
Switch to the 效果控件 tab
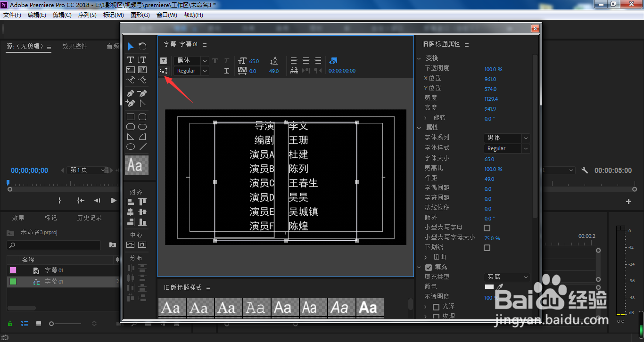[x=74, y=46]
